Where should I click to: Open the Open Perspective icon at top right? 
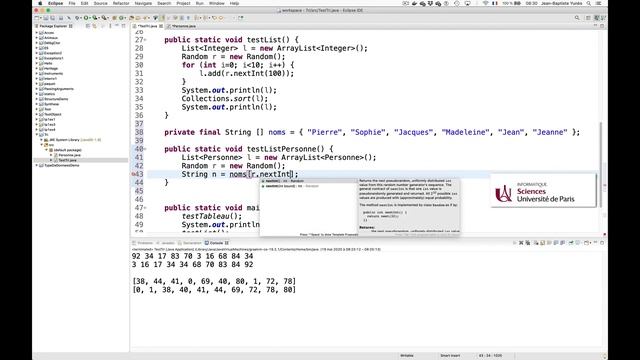pos(588,18)
